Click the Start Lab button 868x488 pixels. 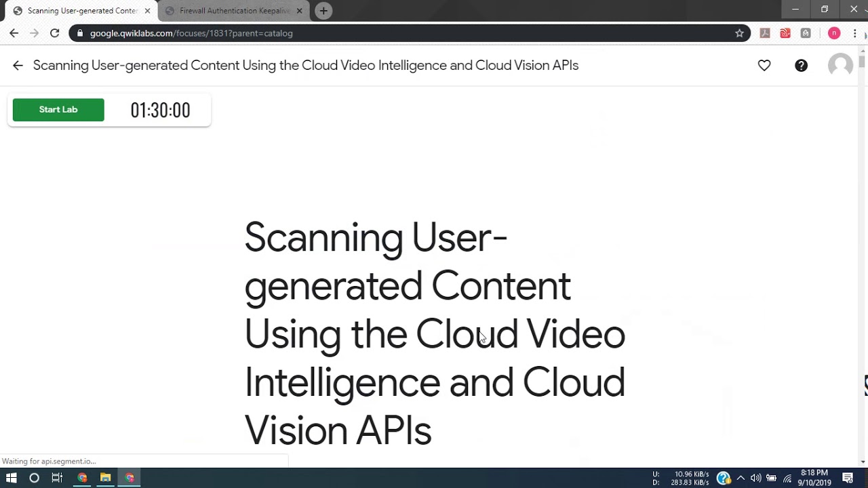coord(58,110)
